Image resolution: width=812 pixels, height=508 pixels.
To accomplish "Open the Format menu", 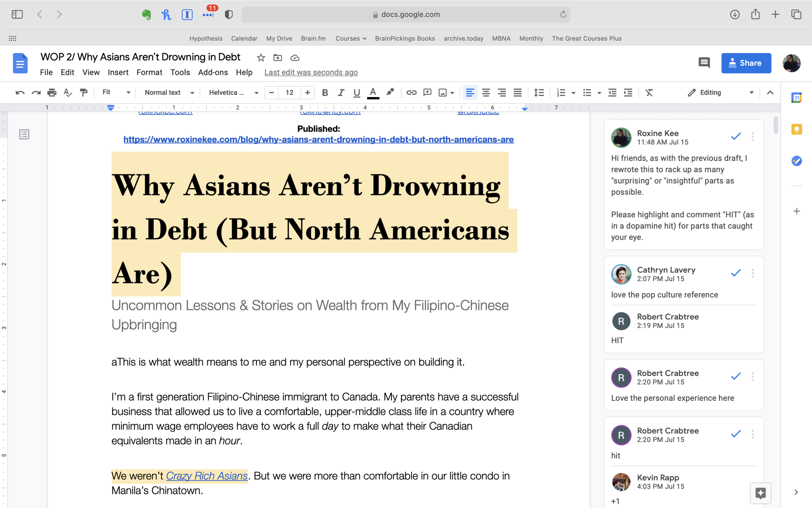I will pos(149,72).
